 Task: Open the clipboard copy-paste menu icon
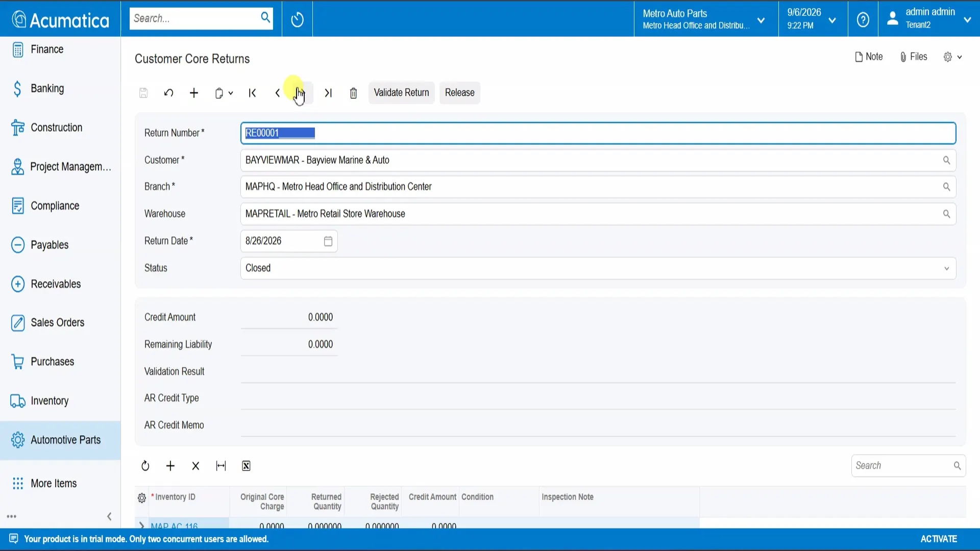tap(224, 93)
